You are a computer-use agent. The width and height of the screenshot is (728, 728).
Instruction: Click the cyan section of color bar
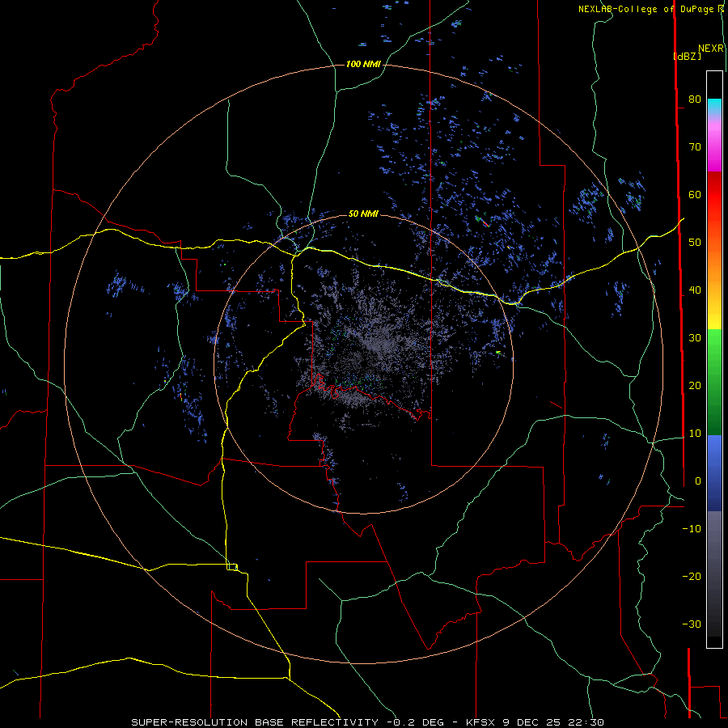[714, 106]
